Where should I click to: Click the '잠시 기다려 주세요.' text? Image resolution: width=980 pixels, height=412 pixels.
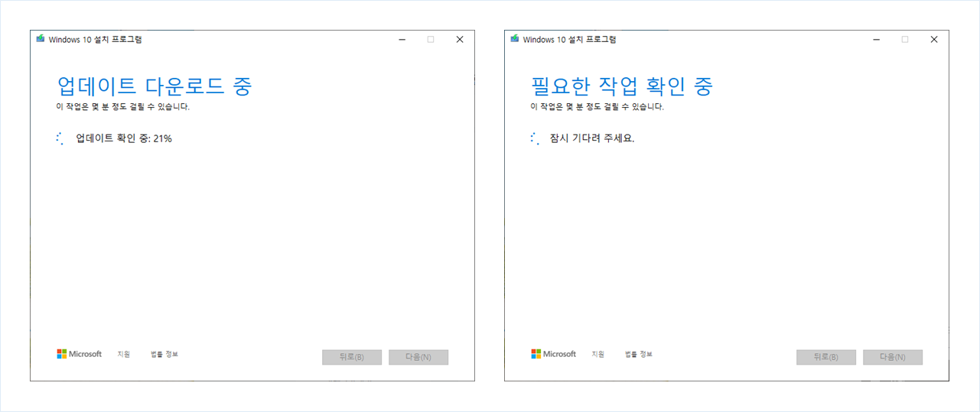coord(592,138)
